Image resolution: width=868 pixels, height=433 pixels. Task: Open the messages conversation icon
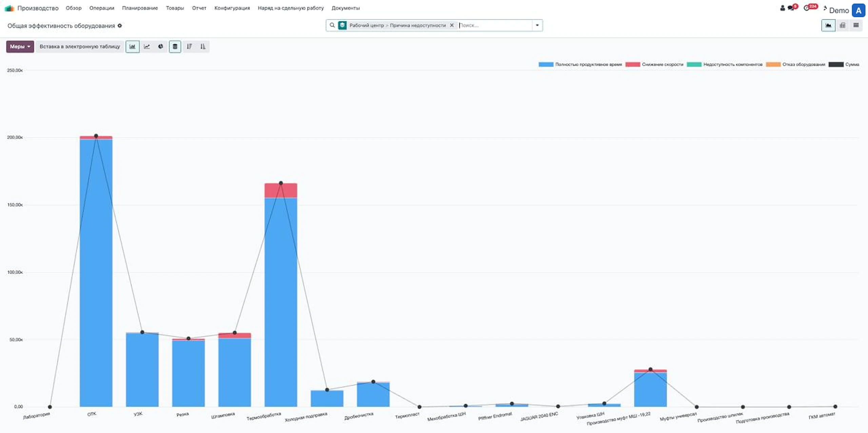tap(791, 8)
